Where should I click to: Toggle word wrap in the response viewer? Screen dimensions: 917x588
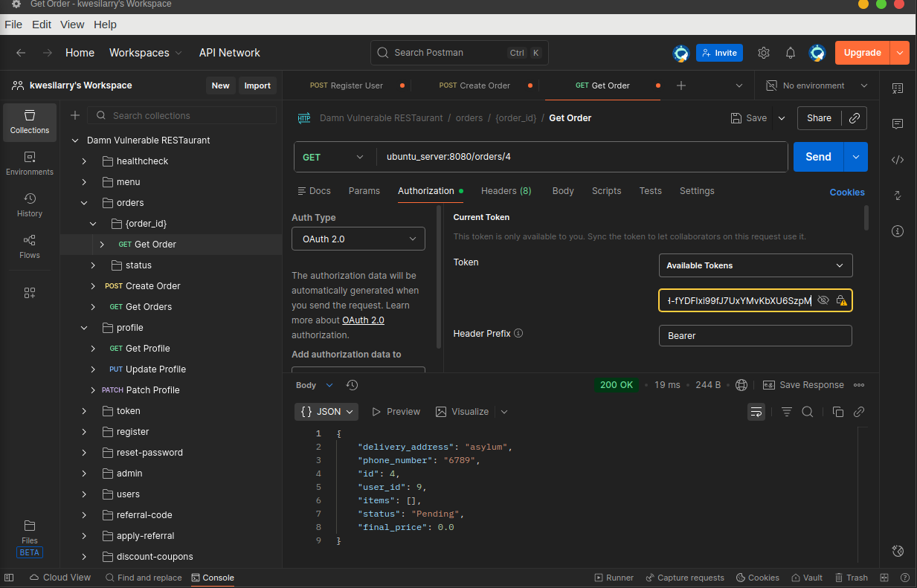756,412
